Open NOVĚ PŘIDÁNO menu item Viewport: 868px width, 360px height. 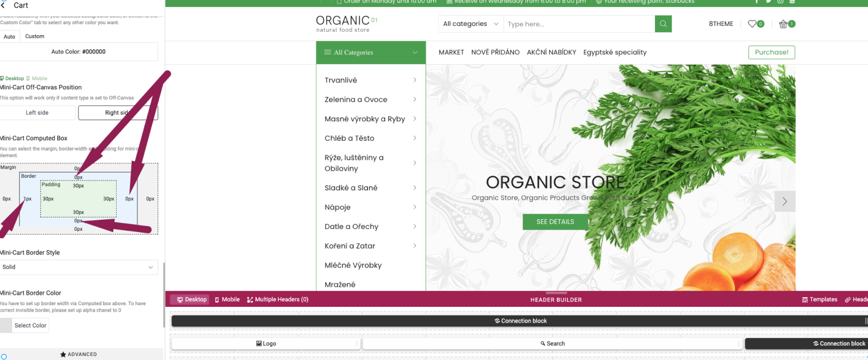(496, 52)
